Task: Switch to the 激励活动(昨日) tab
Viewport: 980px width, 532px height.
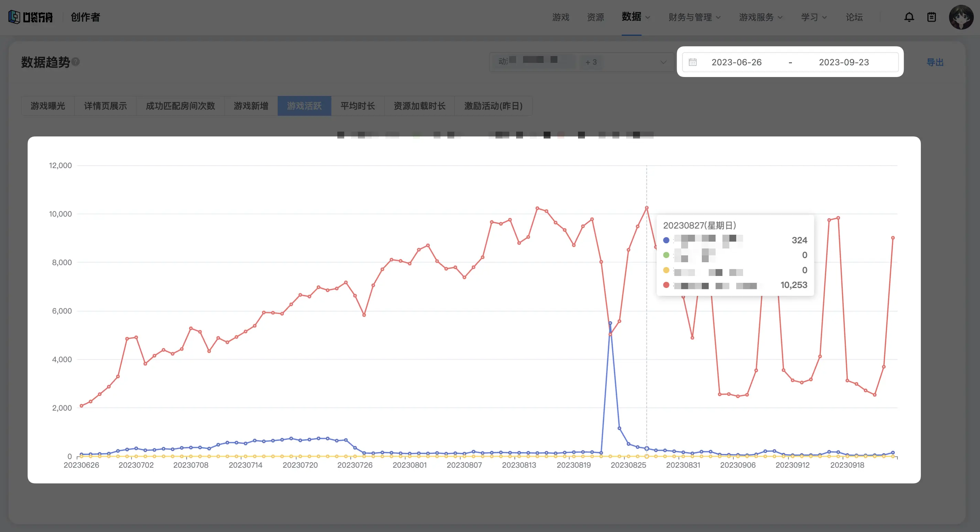Action: [493, 106]
